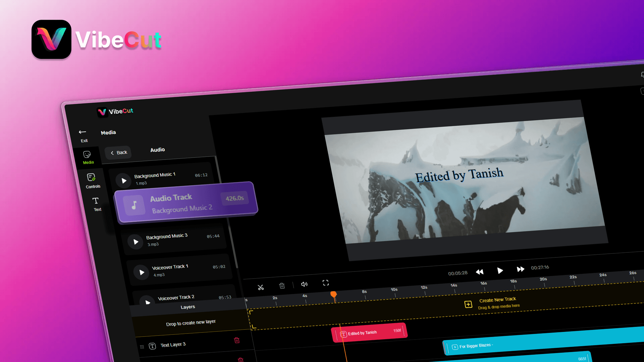Image resolution: width=644 pixels, height=362 pixels.
Task: Start playback with the play button
Action: coord(500,270)
